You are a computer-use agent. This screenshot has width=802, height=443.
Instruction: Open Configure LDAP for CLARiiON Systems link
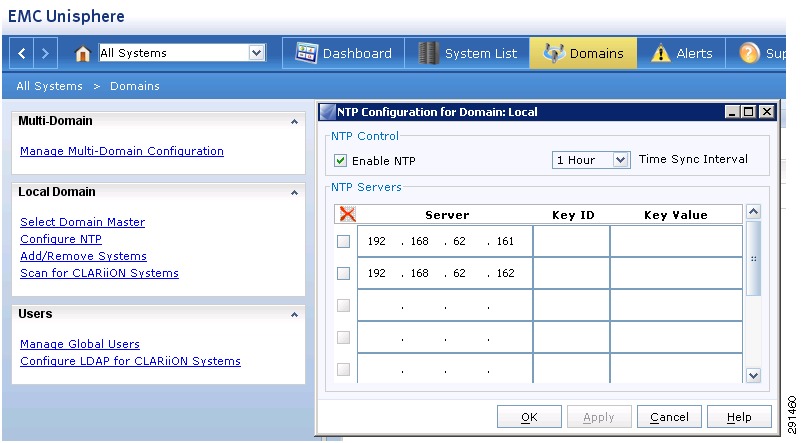point(130,361)
